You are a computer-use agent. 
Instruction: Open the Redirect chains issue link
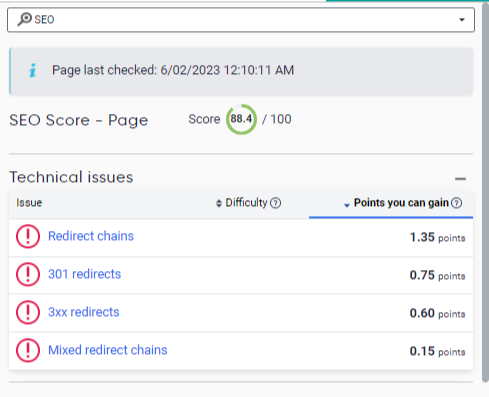[91, 236]
